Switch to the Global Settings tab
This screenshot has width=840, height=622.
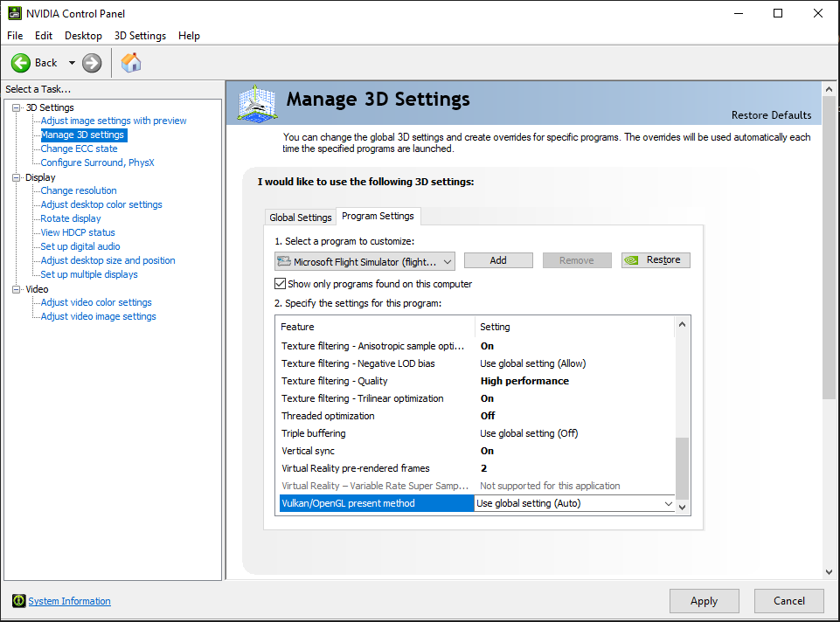(x=301, y=218)
